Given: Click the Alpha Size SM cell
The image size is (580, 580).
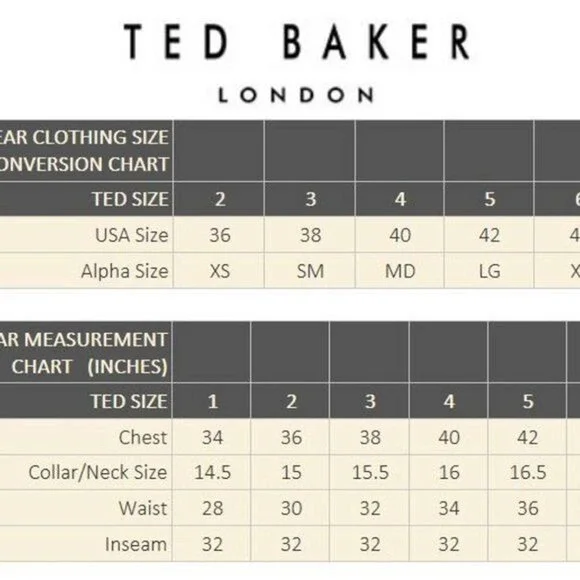Looking at the screenshot, I should coord(310,270).
